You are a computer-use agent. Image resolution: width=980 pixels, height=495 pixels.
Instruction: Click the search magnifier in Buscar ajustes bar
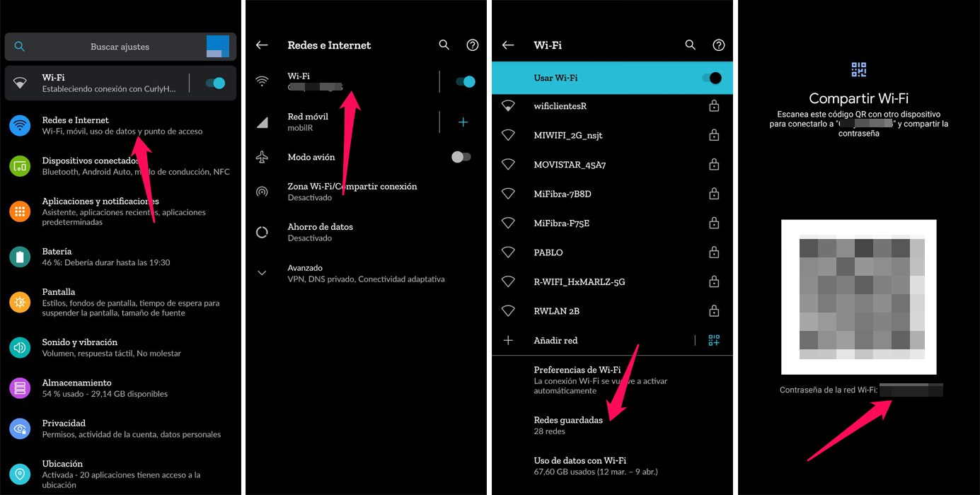(x=20, y=47)
